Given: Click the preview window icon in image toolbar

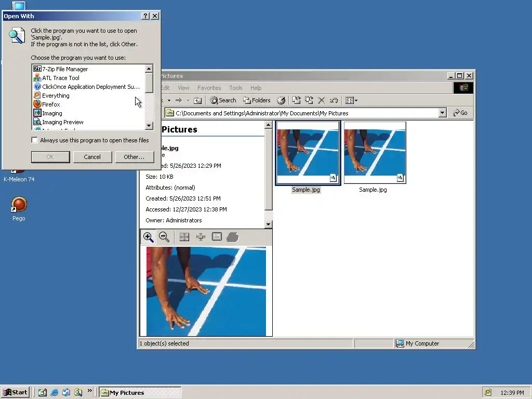Looking at the screenshot, I should (217, 236).
